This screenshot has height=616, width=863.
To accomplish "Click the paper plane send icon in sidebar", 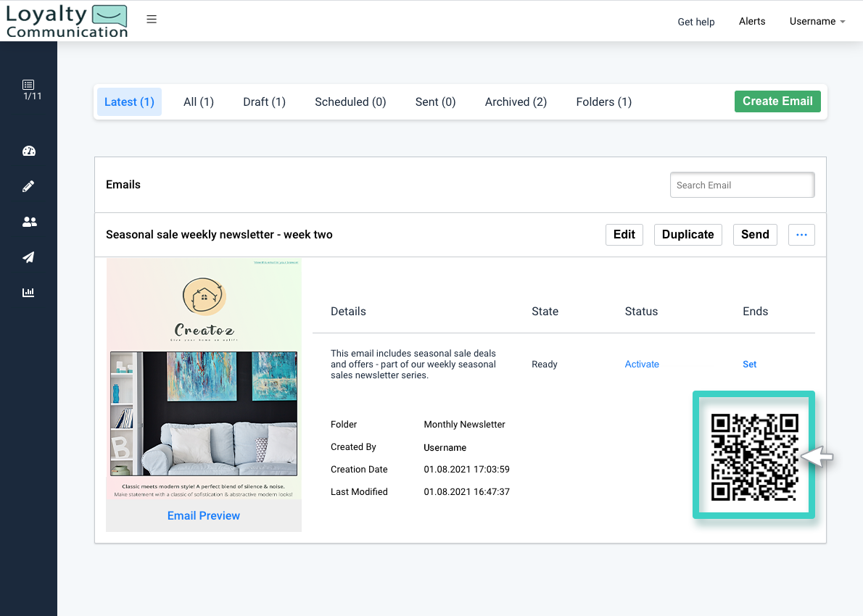I will pos(29,257).
